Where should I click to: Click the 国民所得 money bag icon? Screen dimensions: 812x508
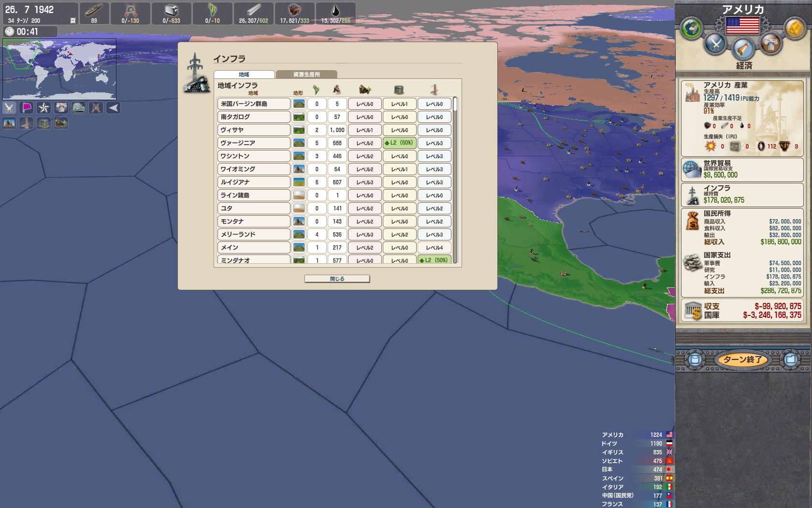pos(693,222)
